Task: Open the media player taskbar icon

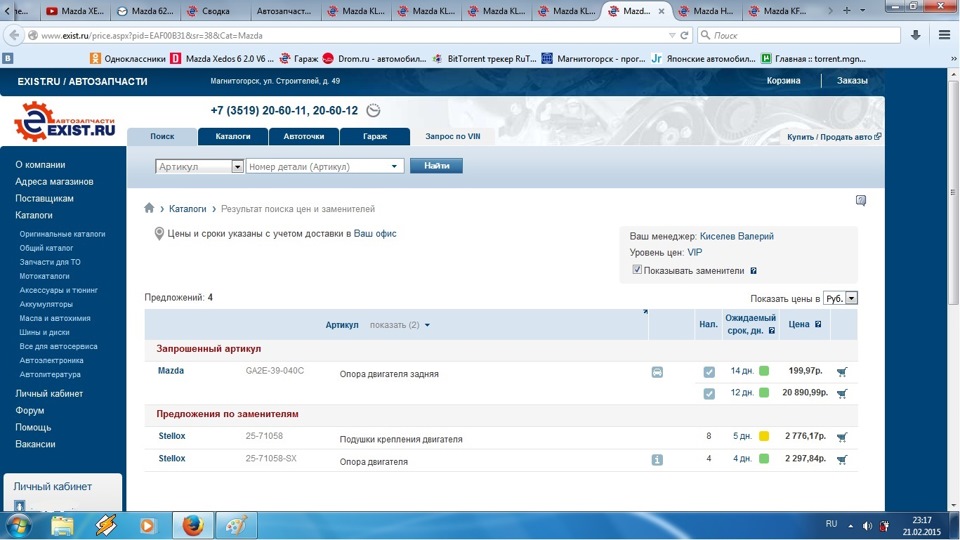Action: pyautogui.click(x=148, y=525)
